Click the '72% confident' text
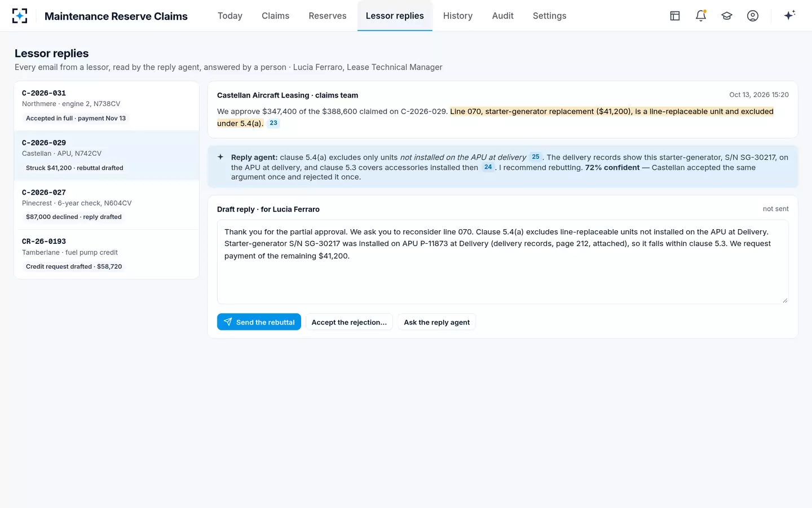This screenshot has height=508, width=812. (x=612, y=168)
